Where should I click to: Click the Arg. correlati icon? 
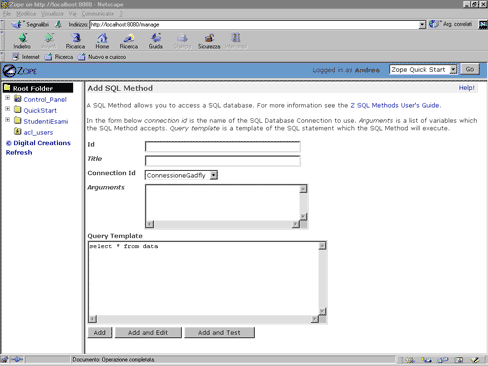(434, 24)
